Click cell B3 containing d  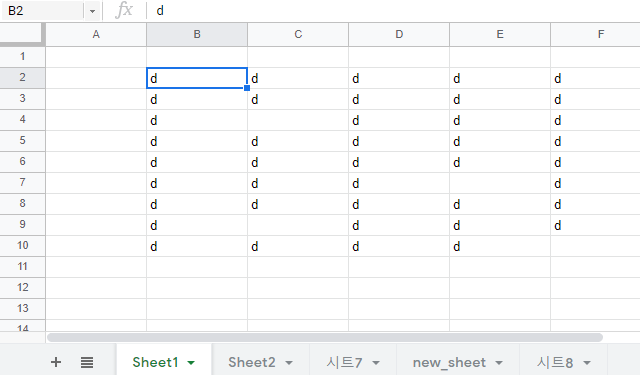(197, 99)
